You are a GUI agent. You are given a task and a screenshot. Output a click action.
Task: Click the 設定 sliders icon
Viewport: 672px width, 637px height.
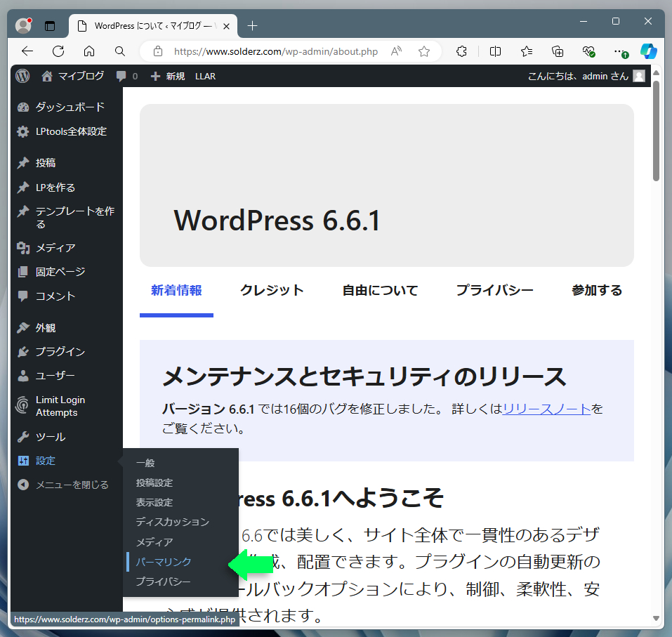coord(23,461)
